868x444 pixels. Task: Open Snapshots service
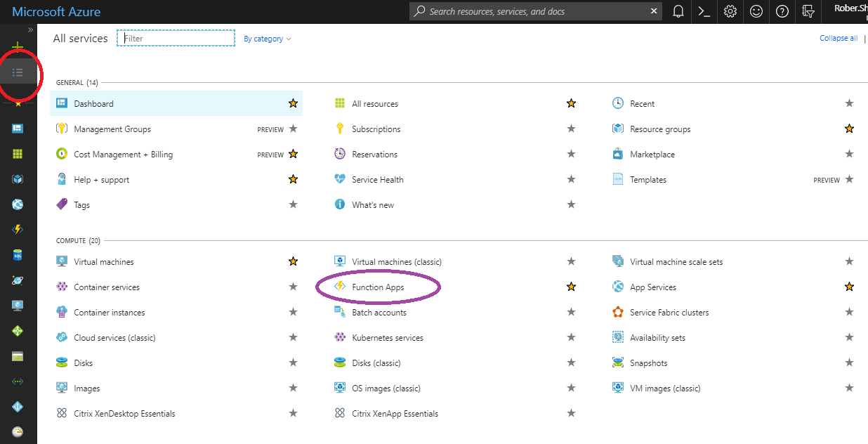click(649, 363)
